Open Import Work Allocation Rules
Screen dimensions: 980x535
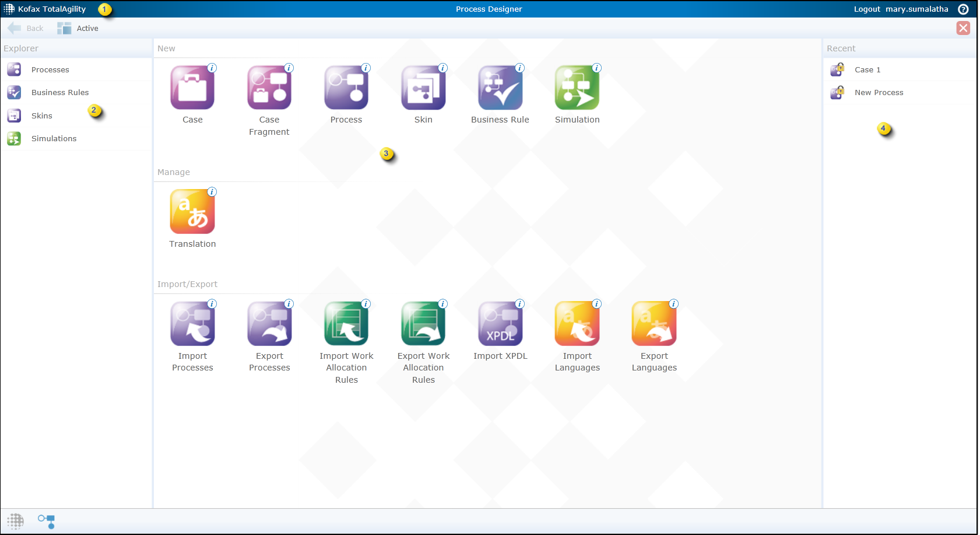(x=346, y=324)
